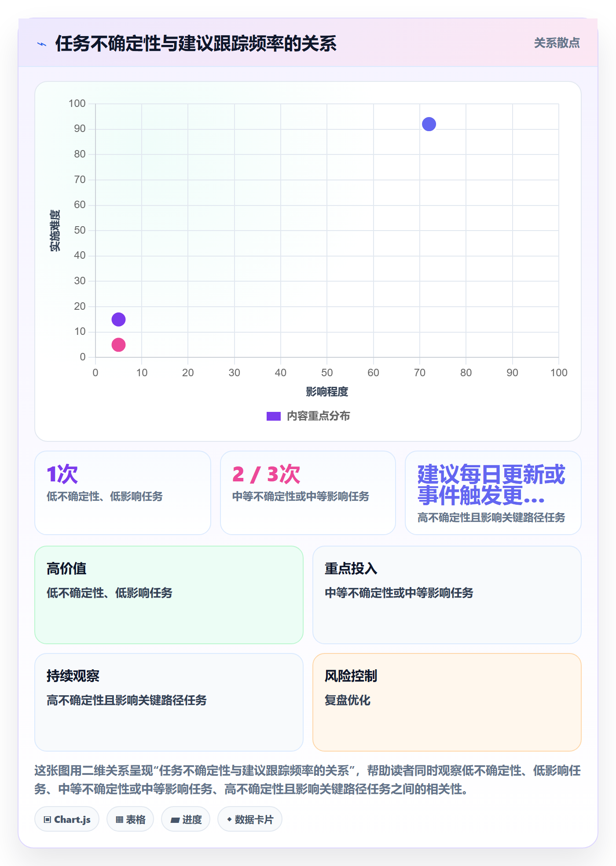The width and height of the screenshot is (616, 866).
Task: Open the 2 / 3次 data card
Action: coord(308,493)
